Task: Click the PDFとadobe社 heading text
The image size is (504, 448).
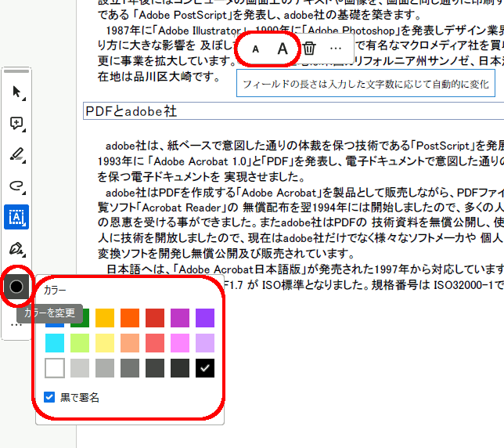Action: [131, 111]
